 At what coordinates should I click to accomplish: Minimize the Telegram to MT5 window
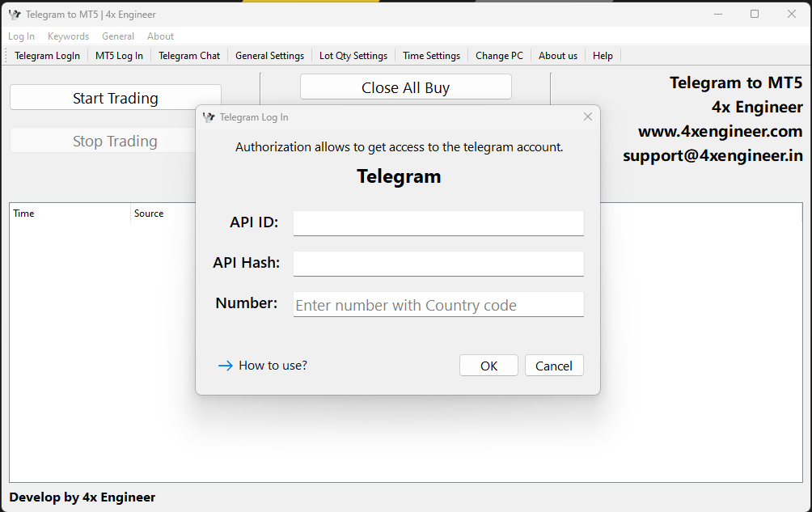point(717,14)
